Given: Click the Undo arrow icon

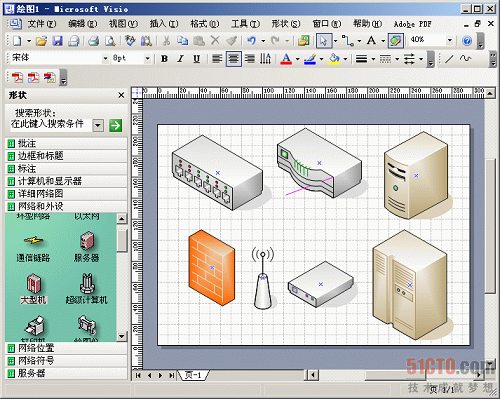Looking at the screenshot, I should [252, 41].
